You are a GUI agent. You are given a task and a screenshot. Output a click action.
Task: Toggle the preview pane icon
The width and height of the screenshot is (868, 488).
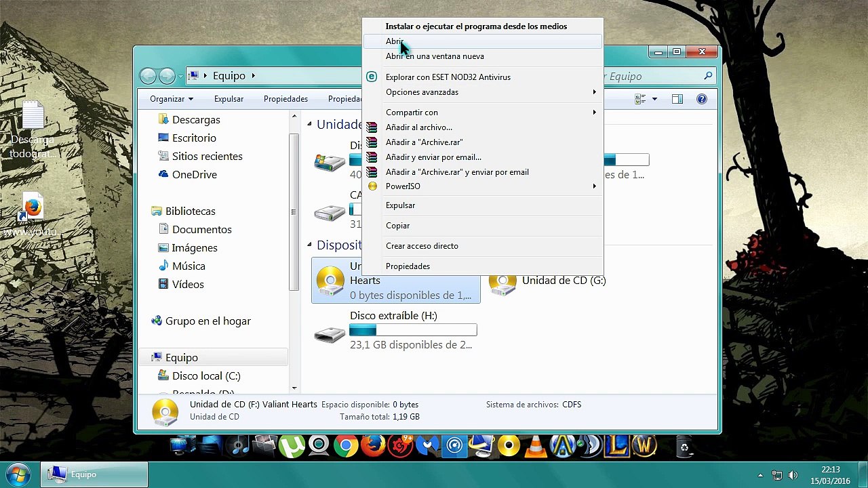(677, 99)
